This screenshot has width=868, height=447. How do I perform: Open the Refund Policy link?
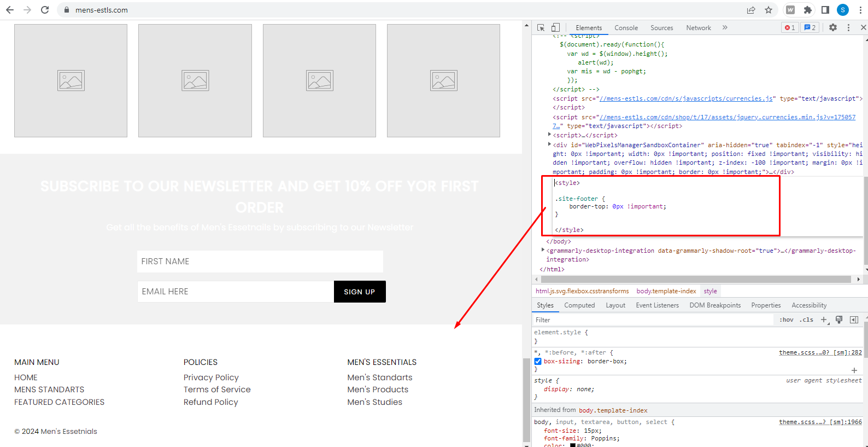pyautogui.click(x=211, y=402)
